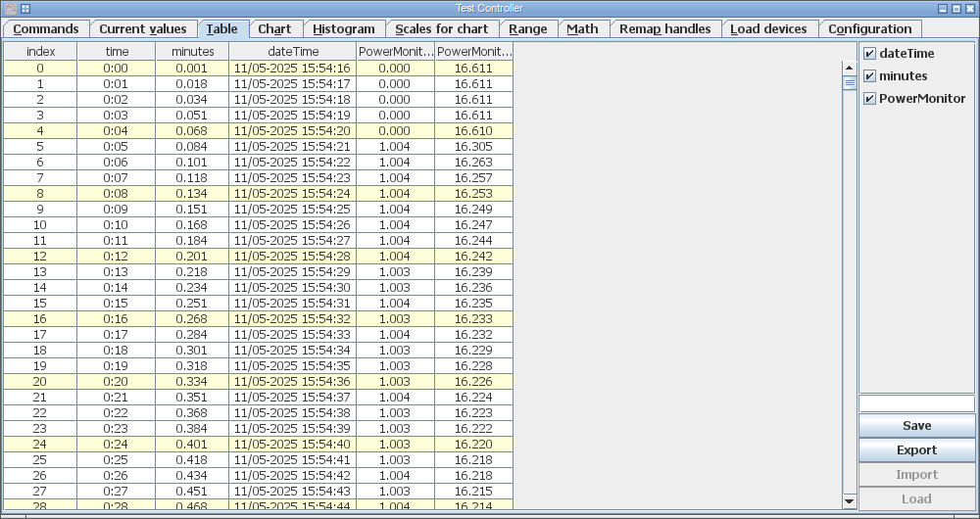
Task: Click the Save button
Action: [917, 426]
